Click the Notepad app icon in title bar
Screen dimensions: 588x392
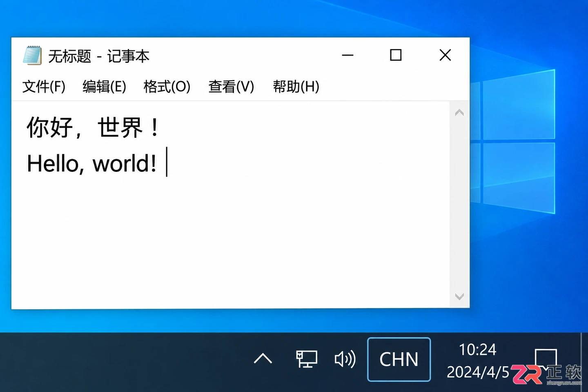point(32,55)
